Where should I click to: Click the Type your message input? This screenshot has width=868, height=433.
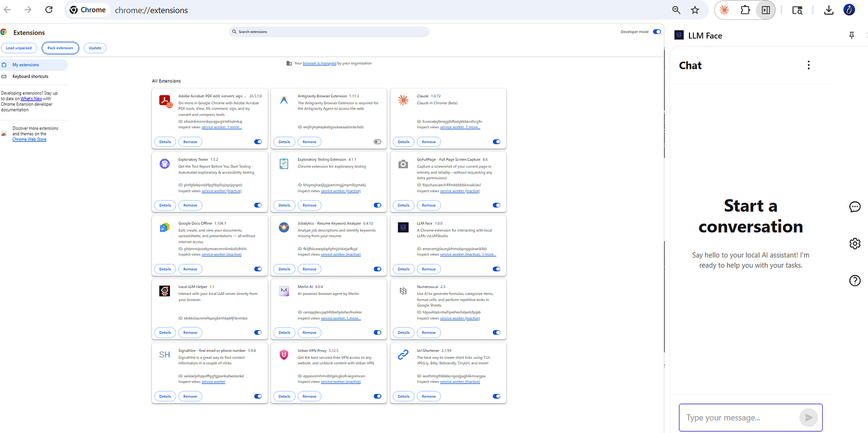[x=739, y=418]
